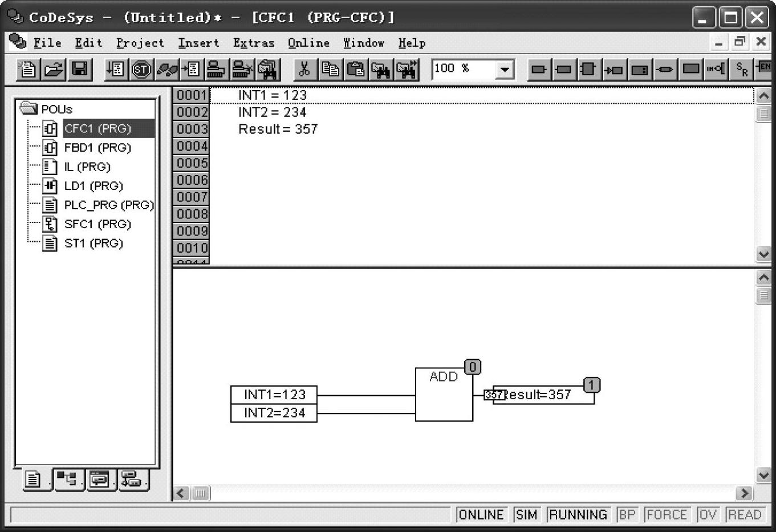
Task: Select the CFC Jump element tool
Action: [614, 70]
